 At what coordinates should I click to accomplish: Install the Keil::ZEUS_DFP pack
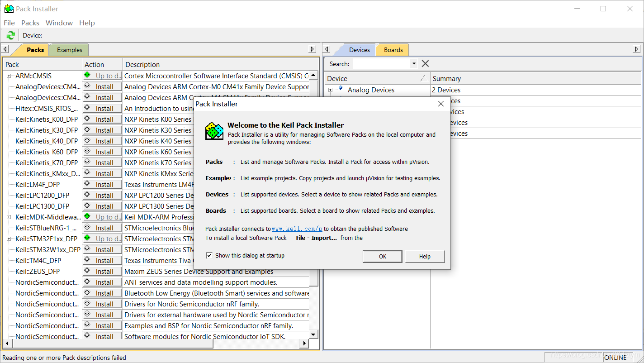click(x=102, y=272)
